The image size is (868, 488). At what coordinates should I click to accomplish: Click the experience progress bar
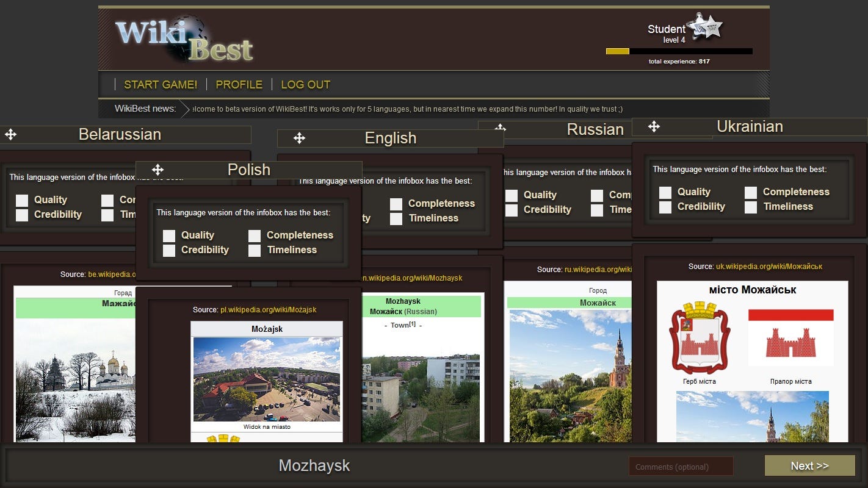coord(679,51)
